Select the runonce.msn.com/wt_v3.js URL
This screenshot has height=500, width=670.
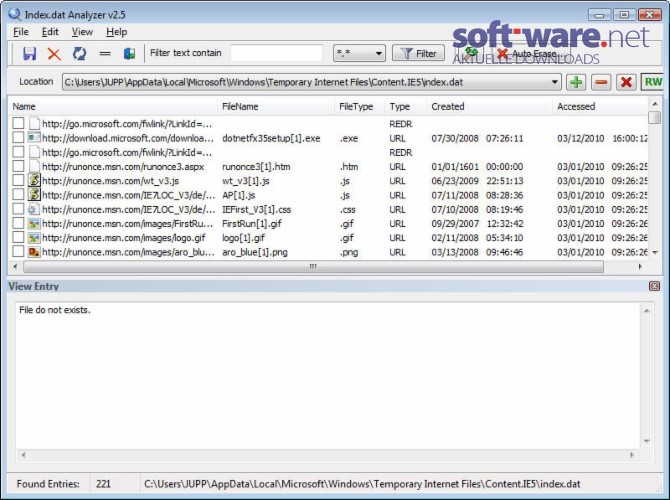pyautogui.click(x=110, y=181)
